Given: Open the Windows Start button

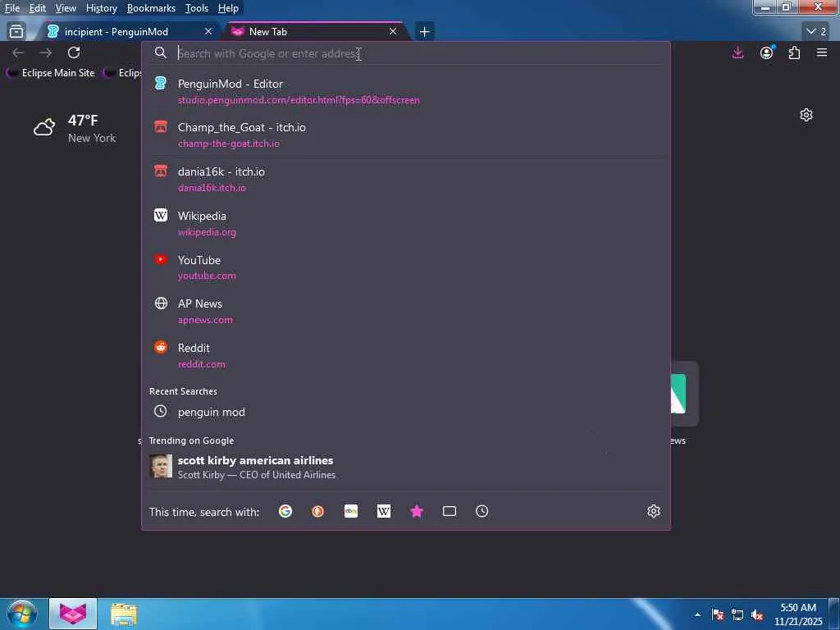Looking at the screenshot, I should tap(21, 614).
